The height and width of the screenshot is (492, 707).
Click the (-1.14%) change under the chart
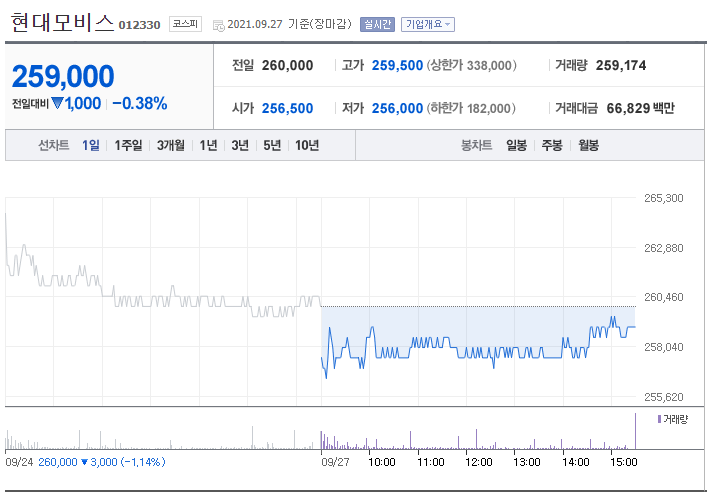pos(142,462)
